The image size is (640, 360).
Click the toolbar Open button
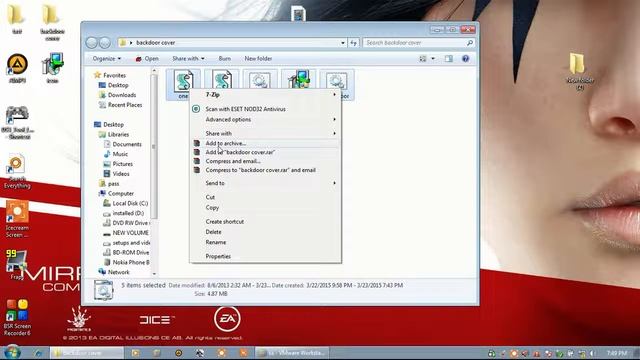[x=147, y=59]
